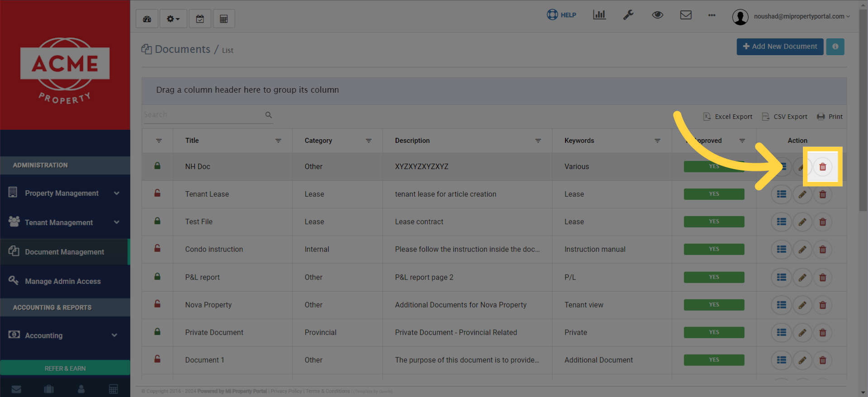Print the documents list

pyautogui.click(x=830, y=117)
